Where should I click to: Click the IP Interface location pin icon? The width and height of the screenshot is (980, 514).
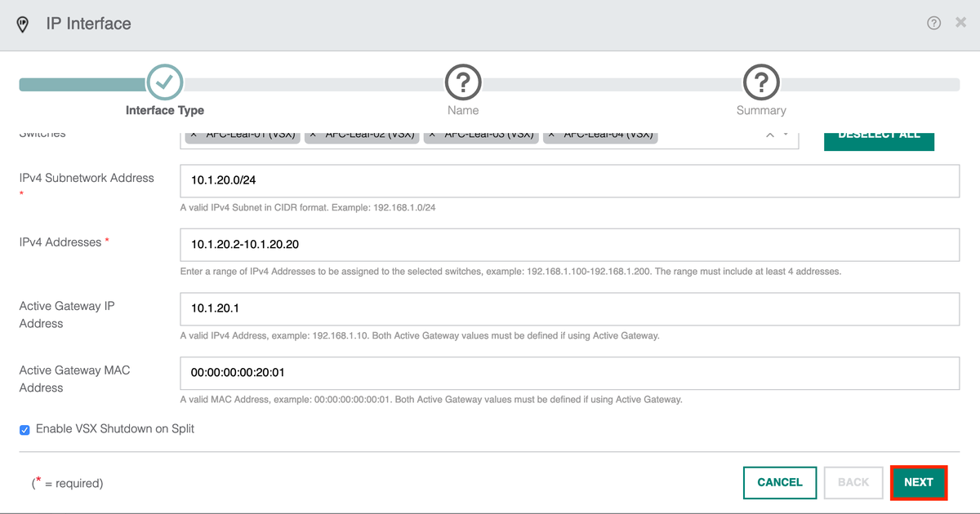pos(22,23)
